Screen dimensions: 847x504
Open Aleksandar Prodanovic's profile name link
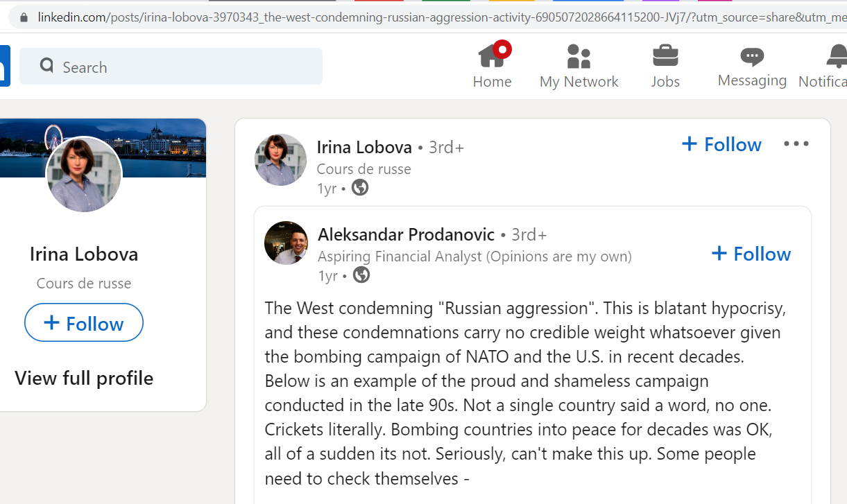tap(406, 234)
